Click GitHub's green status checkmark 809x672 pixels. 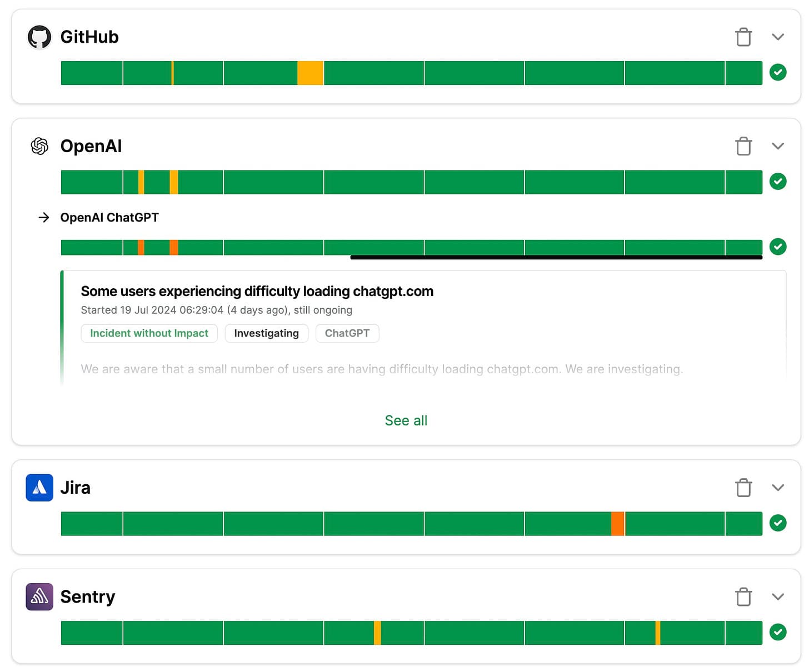point(778,72)
